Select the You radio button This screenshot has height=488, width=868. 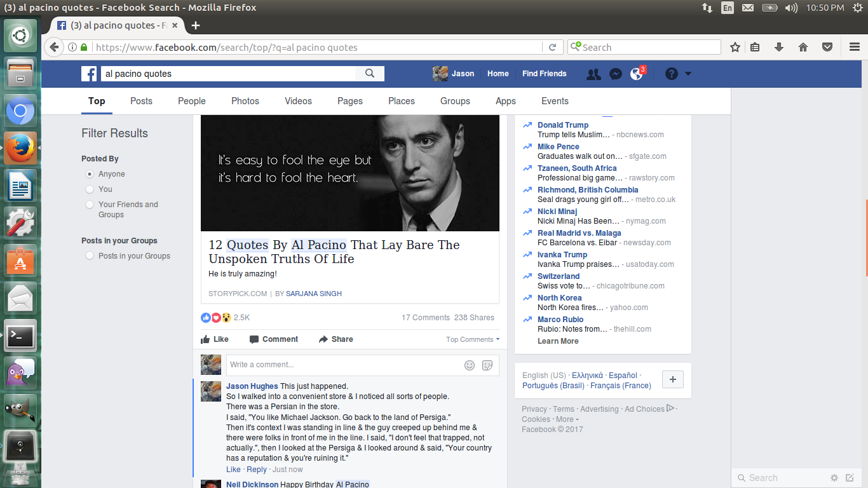[90, 189]
